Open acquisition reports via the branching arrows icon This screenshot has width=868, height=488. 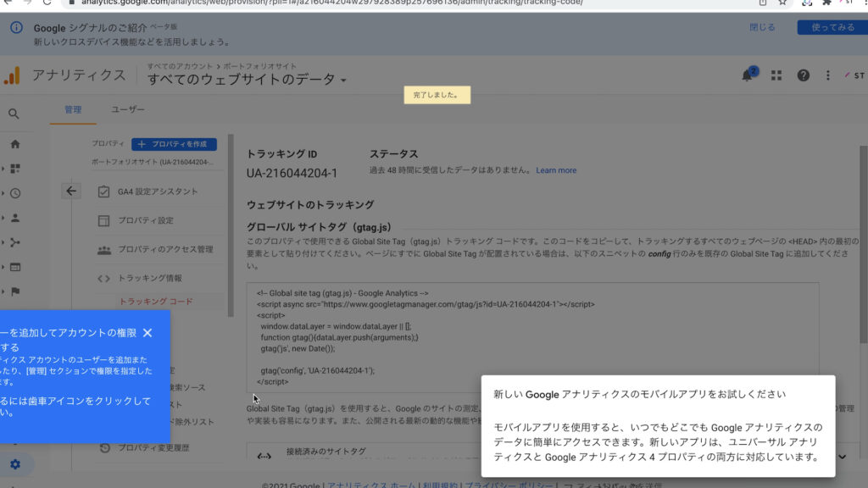pyautogui.click(x=15, y=242)
